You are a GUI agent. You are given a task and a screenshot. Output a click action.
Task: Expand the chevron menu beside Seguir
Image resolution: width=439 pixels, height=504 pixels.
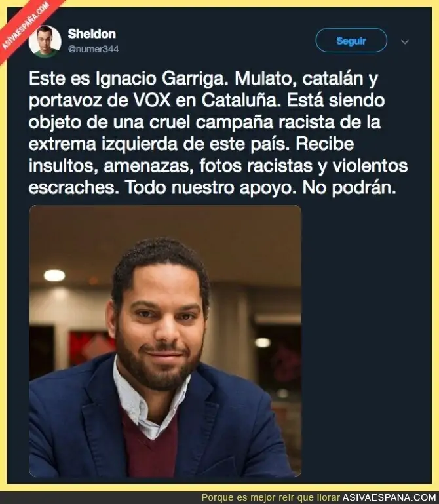click(405, 42)
